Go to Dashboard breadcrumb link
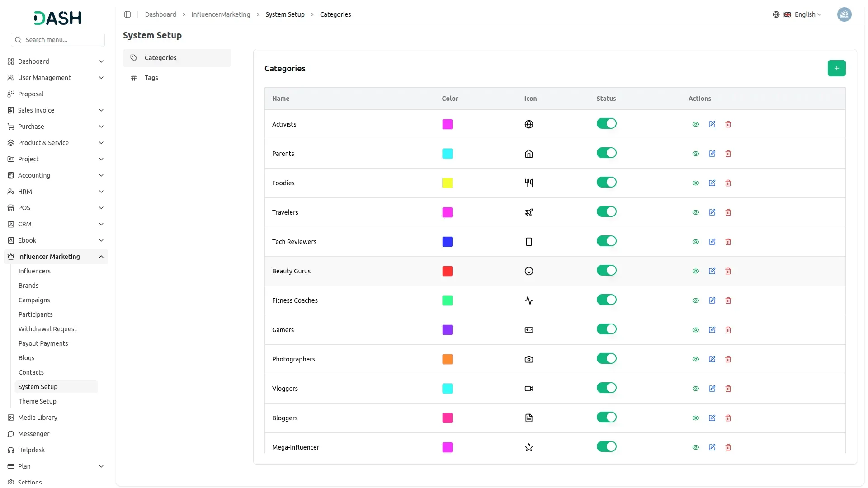868x488 pixels. [x=160, y=14]
